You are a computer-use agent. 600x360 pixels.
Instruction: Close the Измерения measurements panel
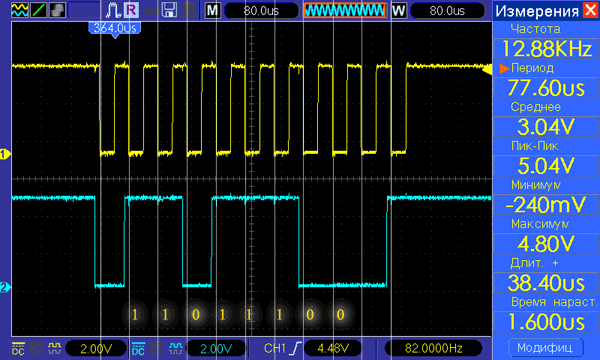click(x=590, y=10)
